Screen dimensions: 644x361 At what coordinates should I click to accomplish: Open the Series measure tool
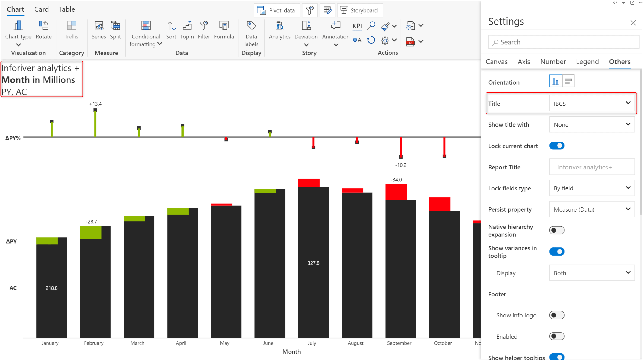[98, 30]
